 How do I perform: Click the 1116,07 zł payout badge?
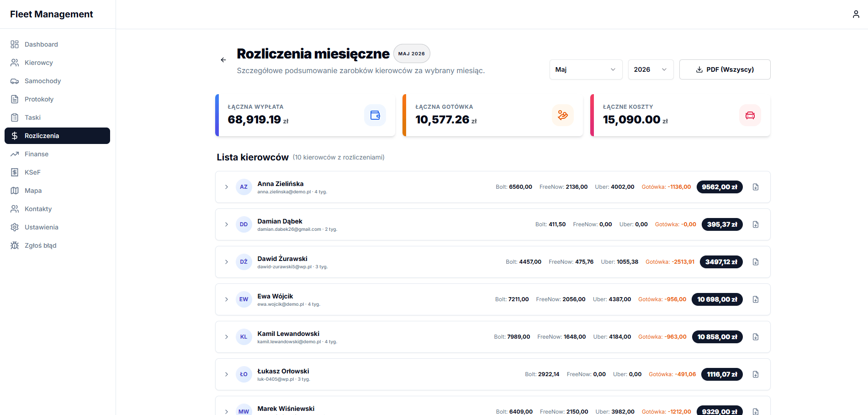(x=722, y=374)
